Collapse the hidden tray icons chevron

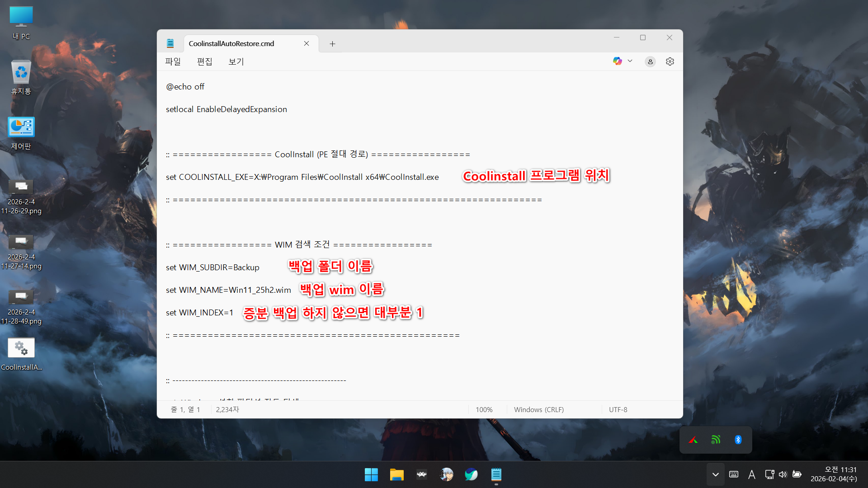(715, 474)
